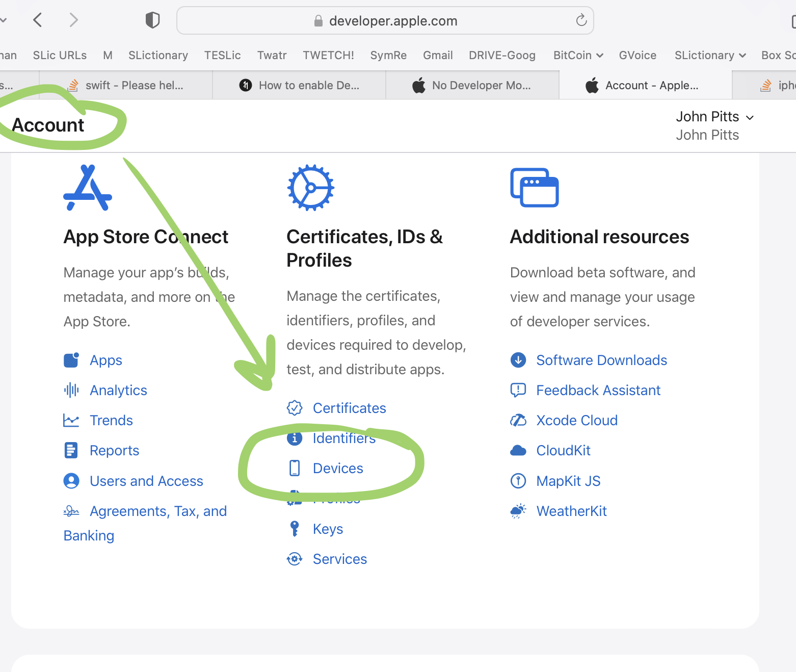Click the Services gear icon

tap(295, 559)
